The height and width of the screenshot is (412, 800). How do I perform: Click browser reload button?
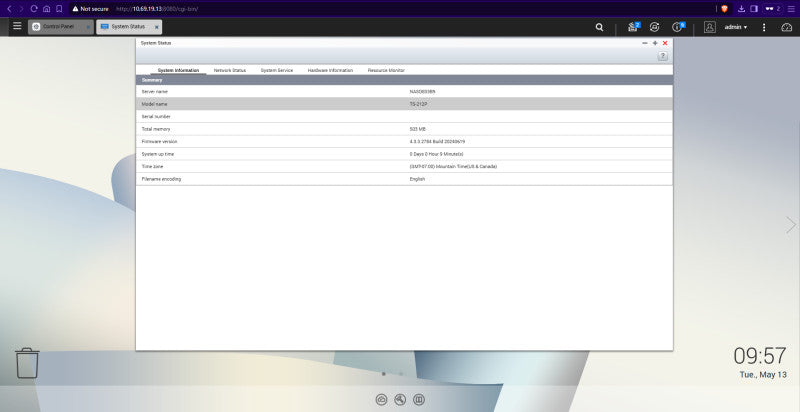tap(34, 9)
